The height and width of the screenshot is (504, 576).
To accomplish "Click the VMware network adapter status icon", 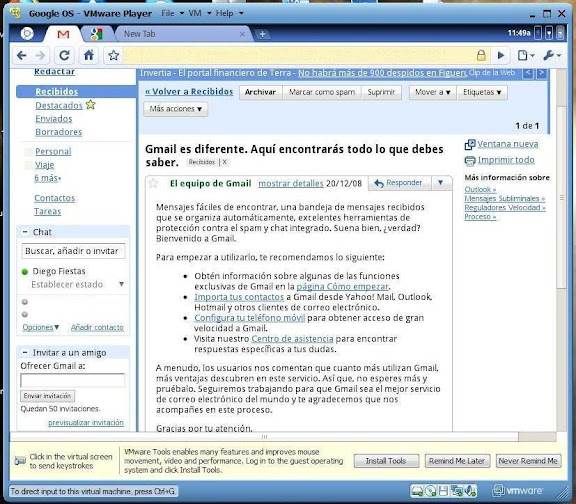I will (x=457, y=491).
